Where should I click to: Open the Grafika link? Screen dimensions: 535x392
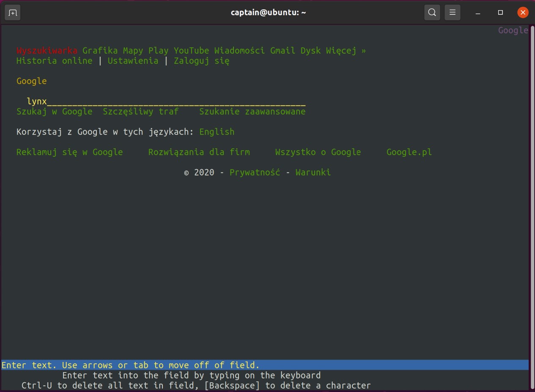(x=100, y=51)
